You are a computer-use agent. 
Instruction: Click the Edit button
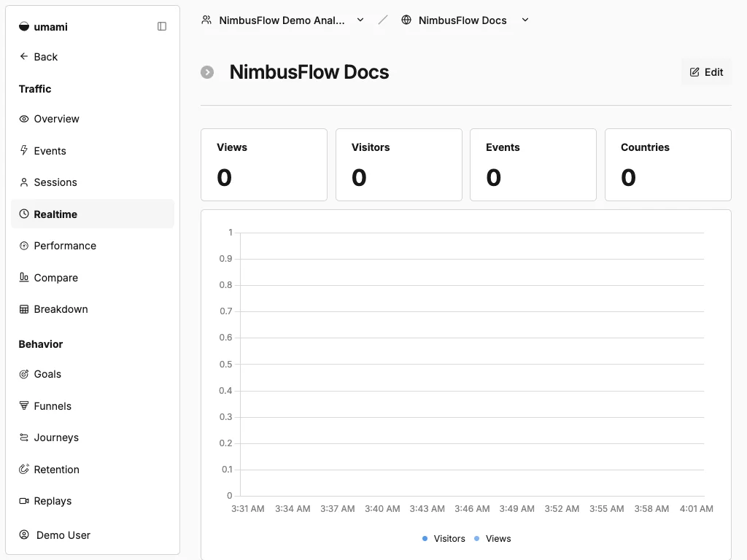point(706,72)
